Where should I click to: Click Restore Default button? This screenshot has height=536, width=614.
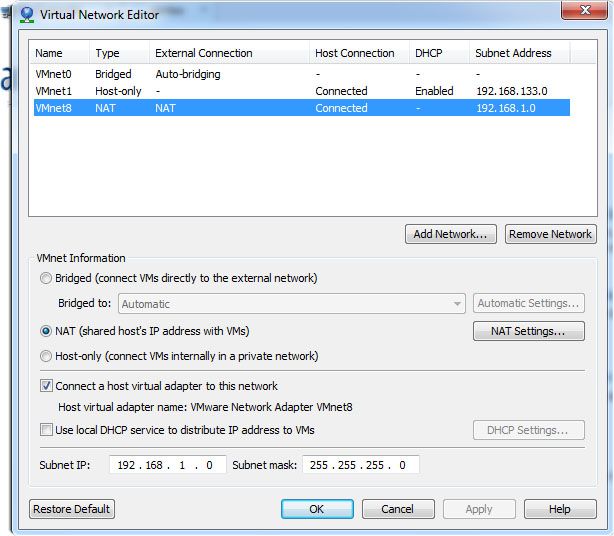point(72,509)
